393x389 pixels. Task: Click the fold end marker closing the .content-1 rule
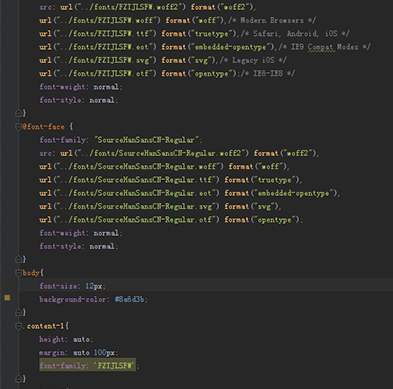click(x=19, y=379)
